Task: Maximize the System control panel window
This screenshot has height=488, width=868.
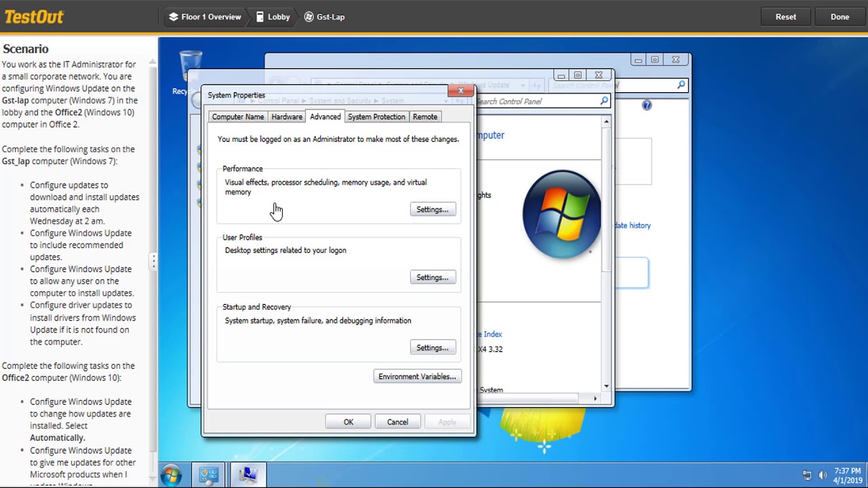Action: click(578, 75)
